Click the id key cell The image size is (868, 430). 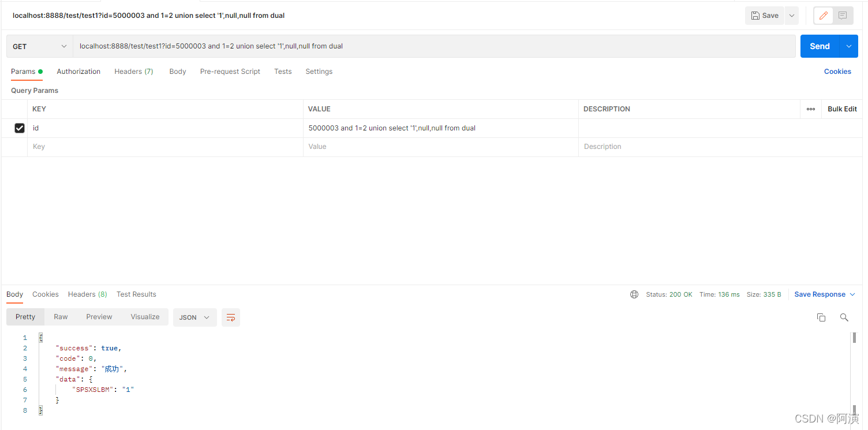pos(165,128)
